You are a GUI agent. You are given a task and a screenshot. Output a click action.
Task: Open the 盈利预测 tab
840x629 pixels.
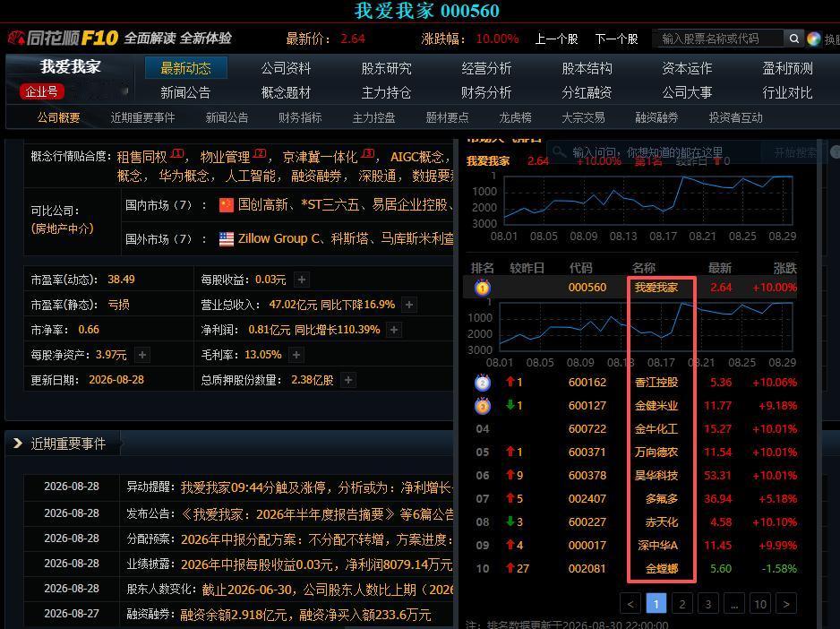click(x=787, y=68)
